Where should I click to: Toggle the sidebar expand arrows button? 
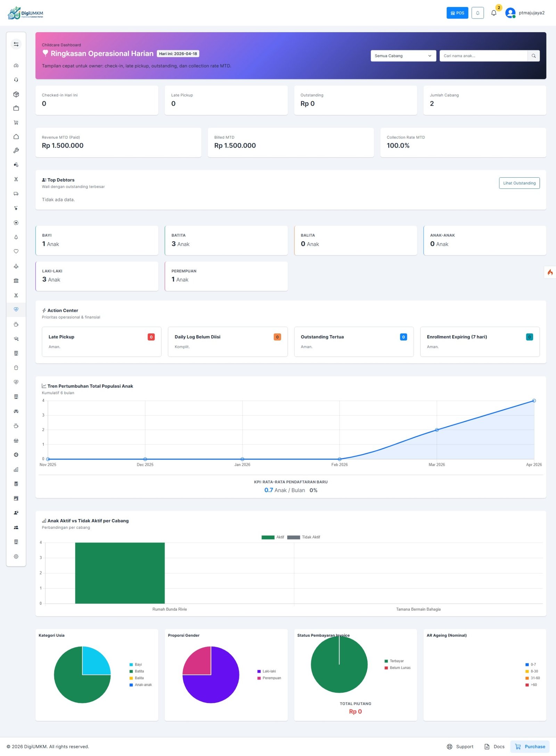tap(16, 44)
